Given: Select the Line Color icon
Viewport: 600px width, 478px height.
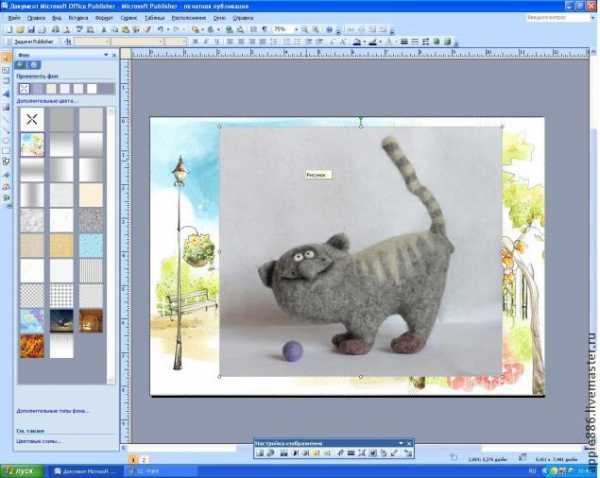Looking at the screenshot, I should point(372,42).
